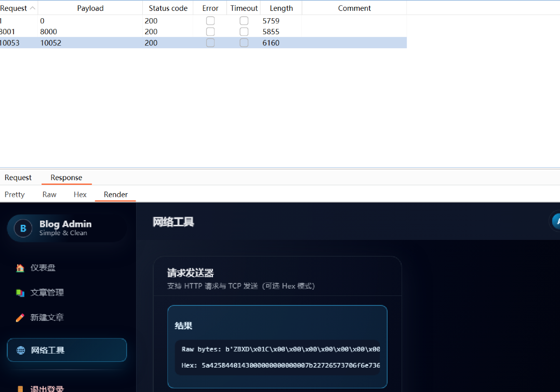560x392 pixels.
Task: Click the Comment column header
Action: pos(354,8)
